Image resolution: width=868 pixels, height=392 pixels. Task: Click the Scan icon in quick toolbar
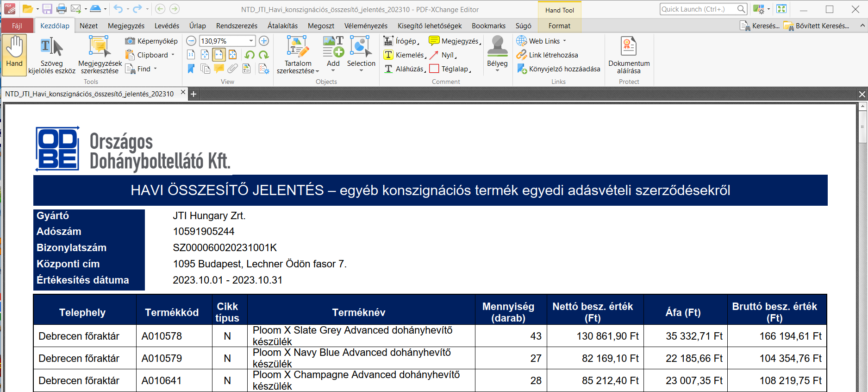(95, 9)
